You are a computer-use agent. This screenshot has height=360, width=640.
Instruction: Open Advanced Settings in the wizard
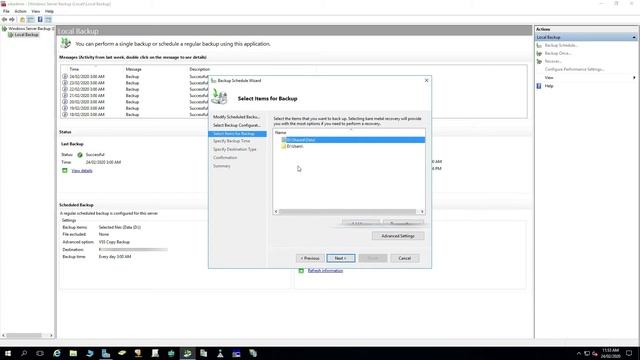click(x=398, y=236)
